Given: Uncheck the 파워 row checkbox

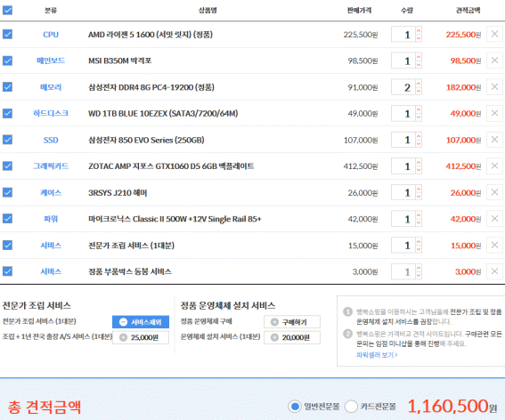Looking at the screenshot, I should [7, 219].
